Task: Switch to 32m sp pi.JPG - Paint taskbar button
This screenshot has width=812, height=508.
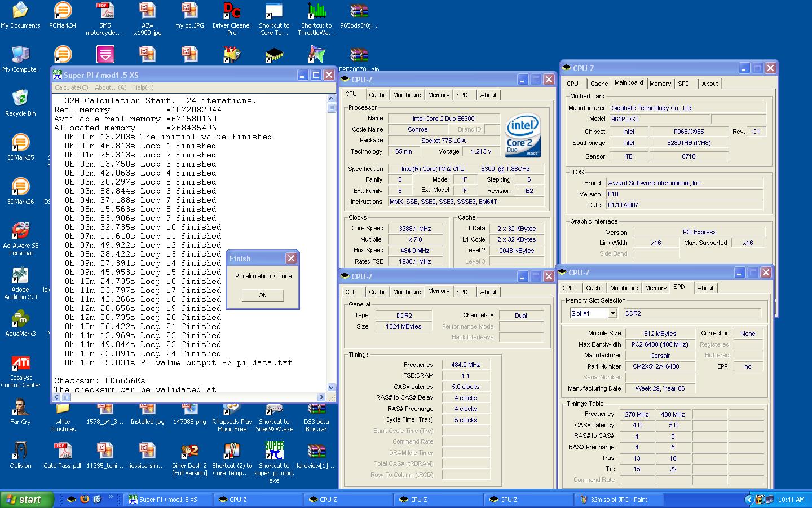Action: click(619, 500)
